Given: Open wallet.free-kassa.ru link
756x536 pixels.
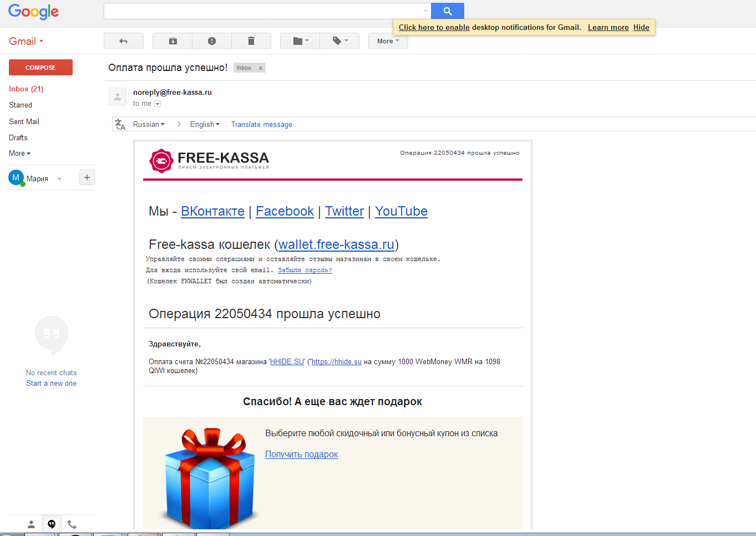Looking at the screenshot, I should click(336, 244).
